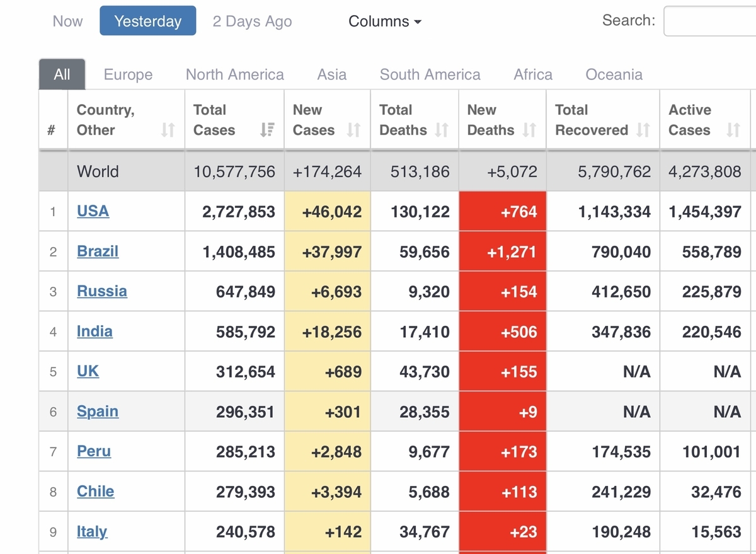This screenshot has width=756, height=554.
Task: Select Brazil new deaths cell +1,271
Action: tap(503, 251)
